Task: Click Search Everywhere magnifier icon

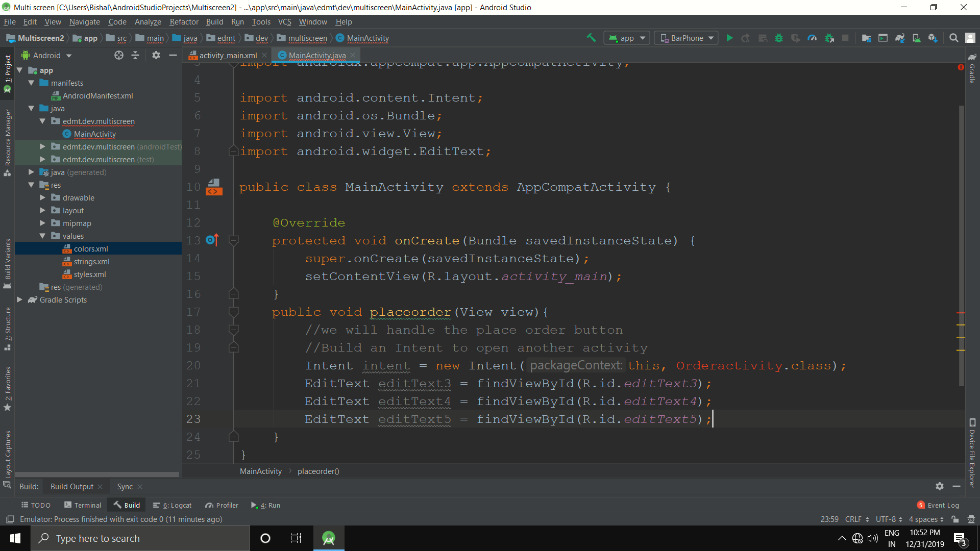Action: pyautogui.click(x=953, y=38)
